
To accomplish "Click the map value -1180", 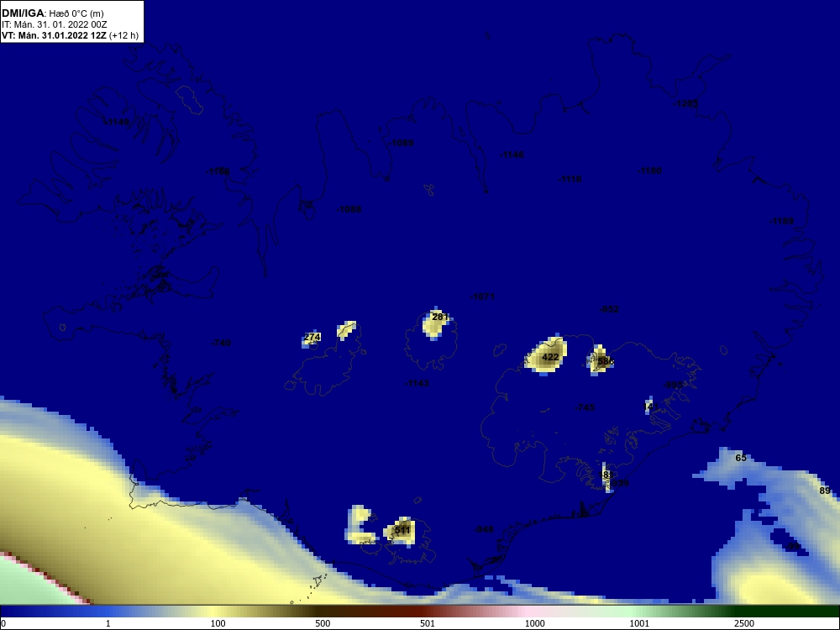I will [649, 171].
